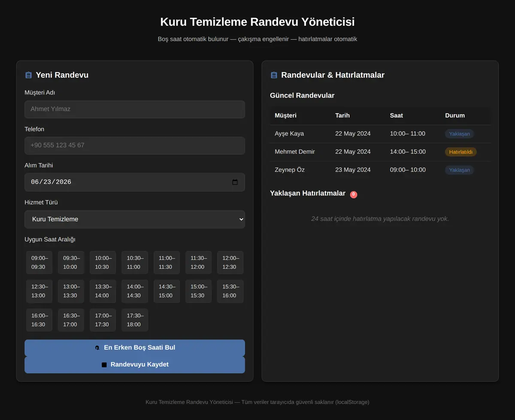Click the Zeynep Öz customer name

point(290,170)
